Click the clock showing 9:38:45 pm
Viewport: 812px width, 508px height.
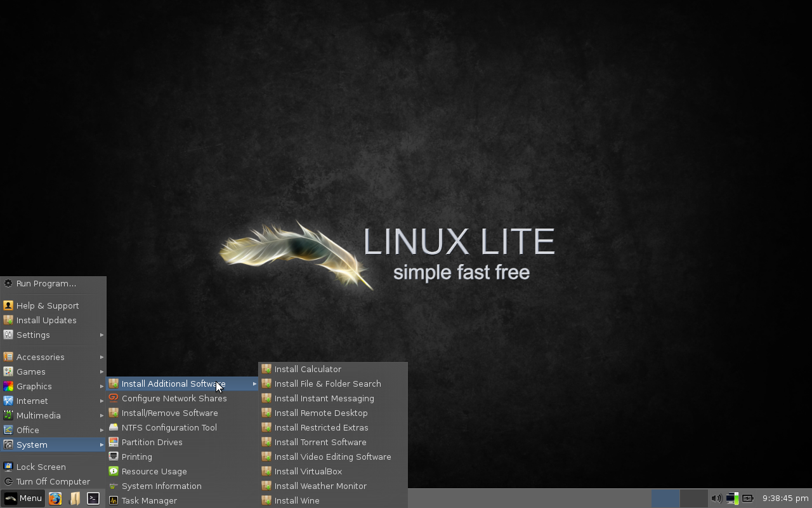(785, 498)
